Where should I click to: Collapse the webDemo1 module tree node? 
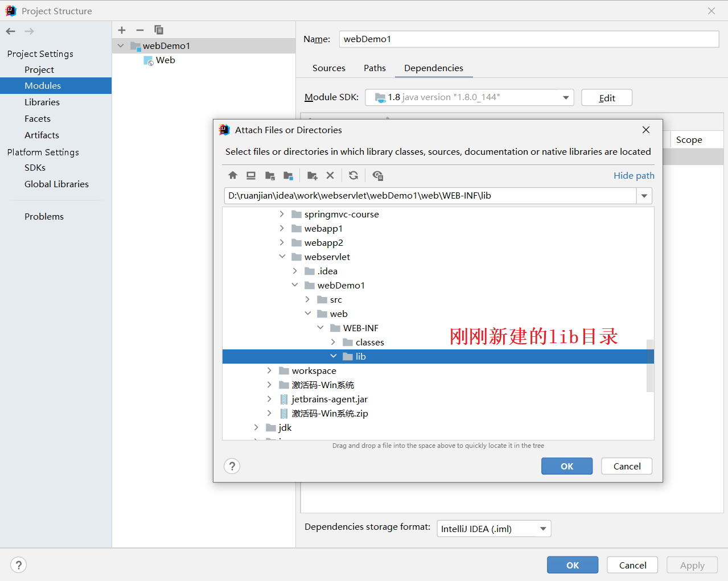pos(121,46)
